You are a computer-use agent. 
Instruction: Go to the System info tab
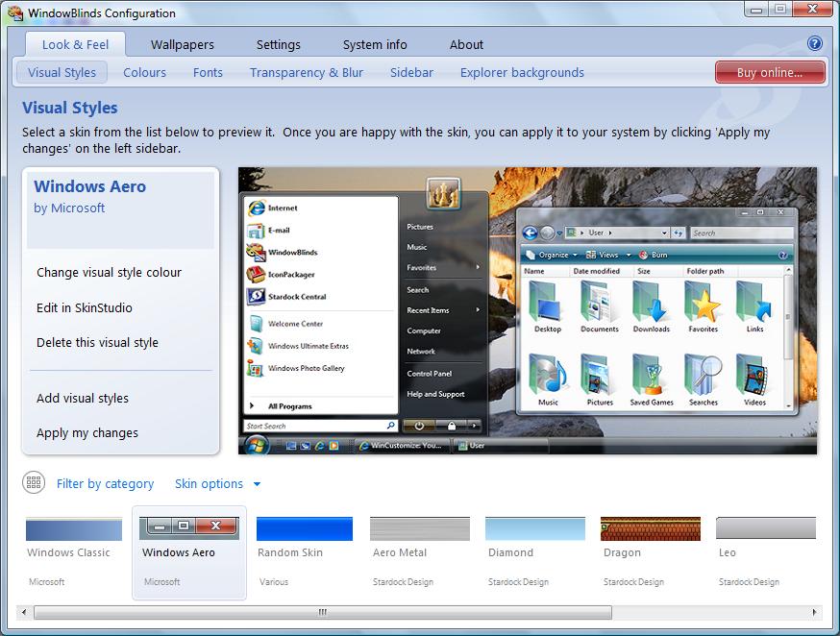point(375,44)
